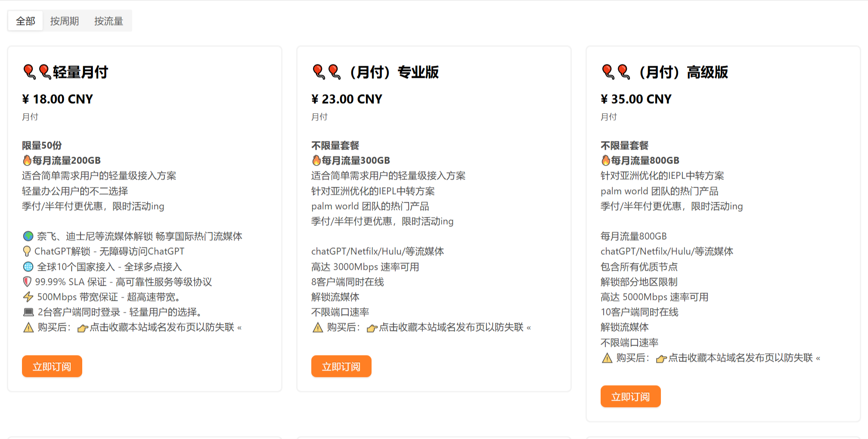Click 立即订阅 under 高级版 plan
This screenshot has width=868, height=439.
pos(631,396)
